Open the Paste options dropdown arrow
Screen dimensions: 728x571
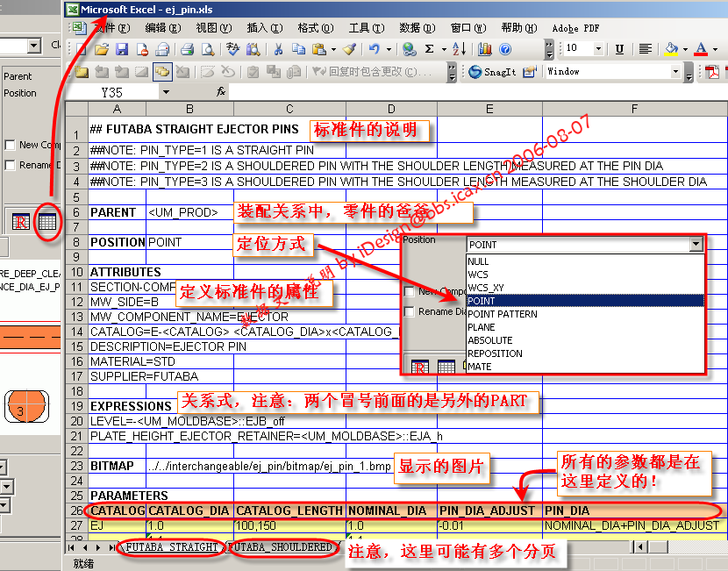pos(333,49)
